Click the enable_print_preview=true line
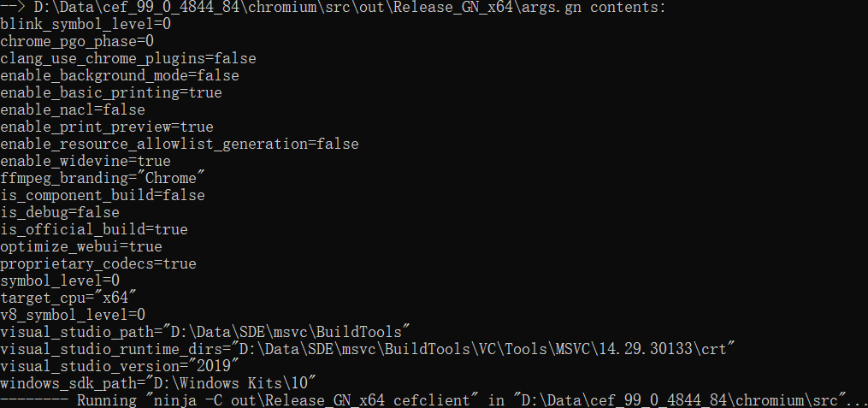Image resolution: width=868 pixels, height=408 pixels. pos(107,127)
